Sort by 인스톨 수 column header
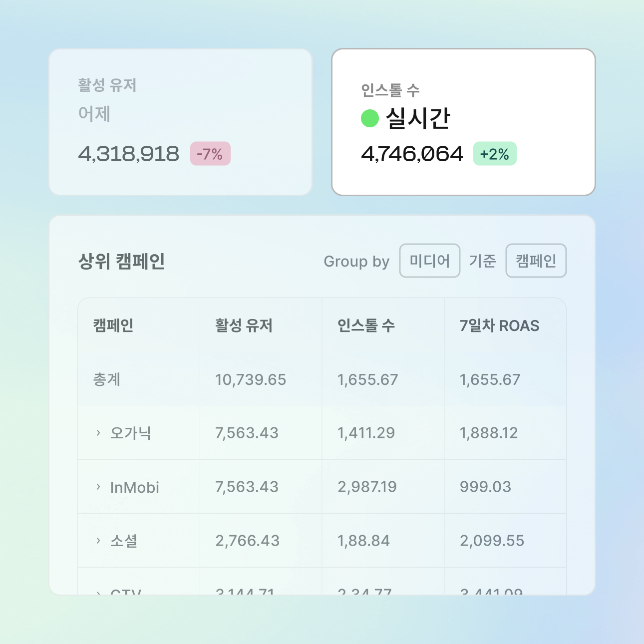 (366, 325)
